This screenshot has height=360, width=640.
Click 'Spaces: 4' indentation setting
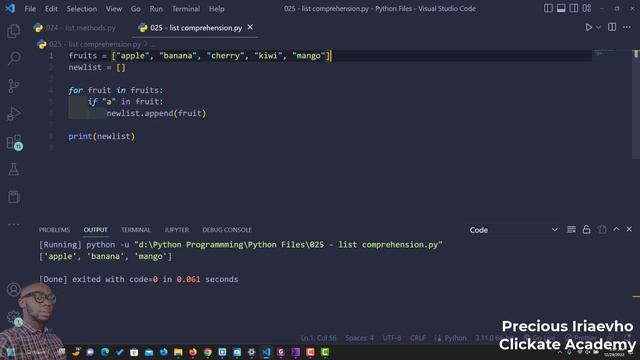pyautogui.click(x=359, y=338)
